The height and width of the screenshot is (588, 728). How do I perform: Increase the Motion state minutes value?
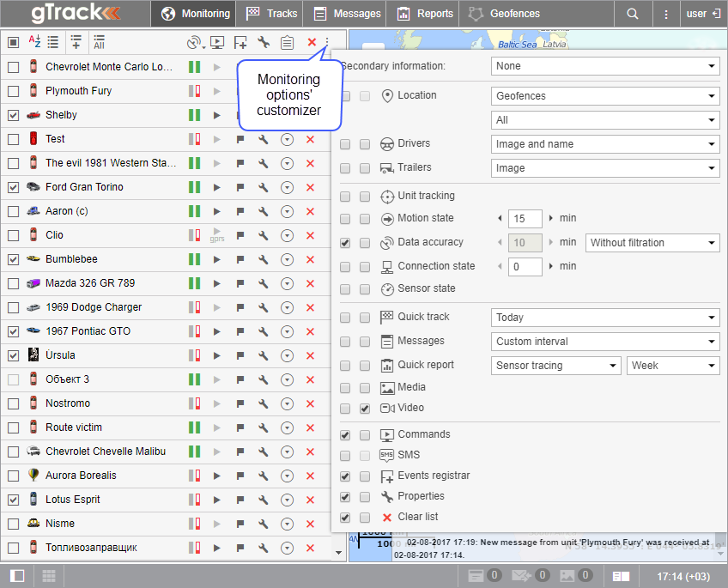551,218
